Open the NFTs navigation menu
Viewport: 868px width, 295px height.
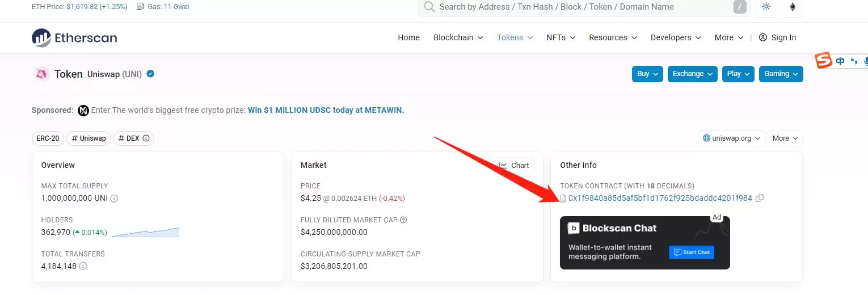click(x=561, y=37)
